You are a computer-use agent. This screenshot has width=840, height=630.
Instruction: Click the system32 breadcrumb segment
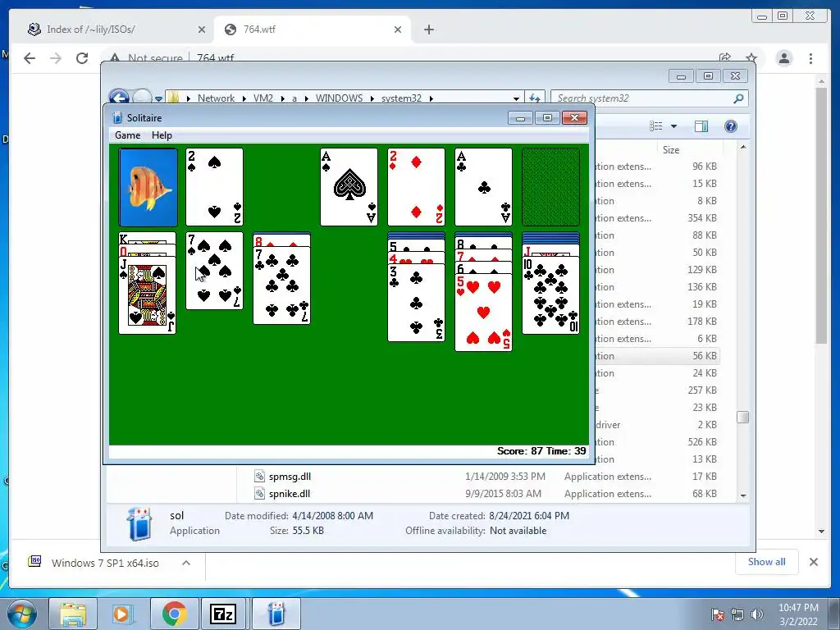401,98
